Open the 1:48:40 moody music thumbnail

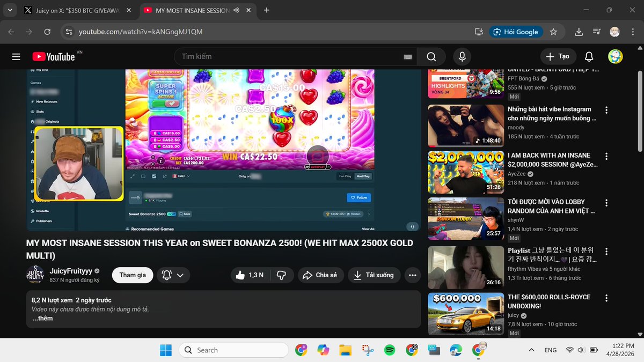click(465, 125)
